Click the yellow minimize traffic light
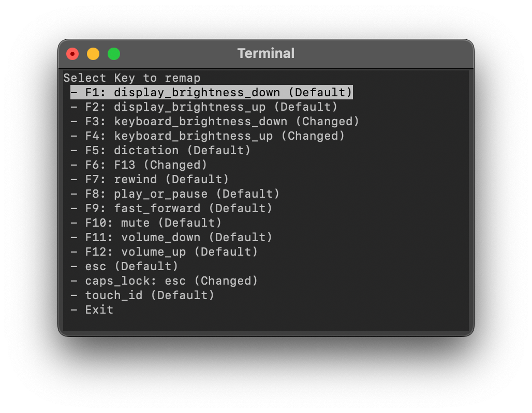The width and height of the screenshot is (532, 413). click(93, 53)
